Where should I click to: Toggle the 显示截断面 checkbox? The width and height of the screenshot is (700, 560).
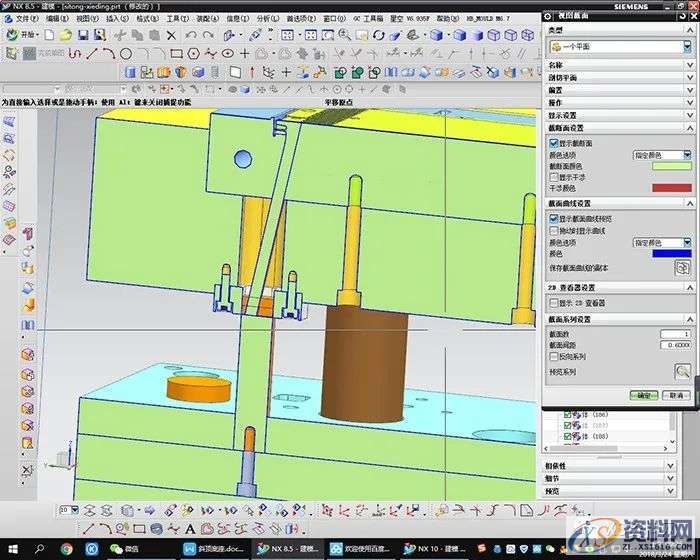554,143
